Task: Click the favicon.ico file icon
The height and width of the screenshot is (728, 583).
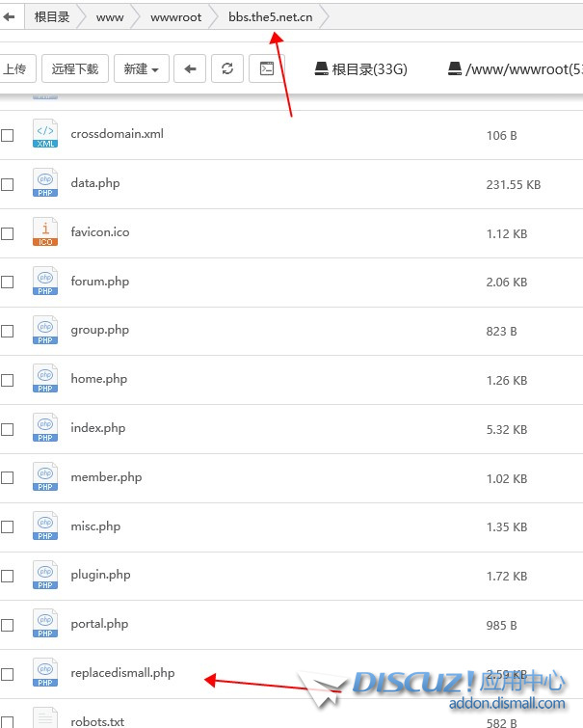Action: click(x=45, y=232)
